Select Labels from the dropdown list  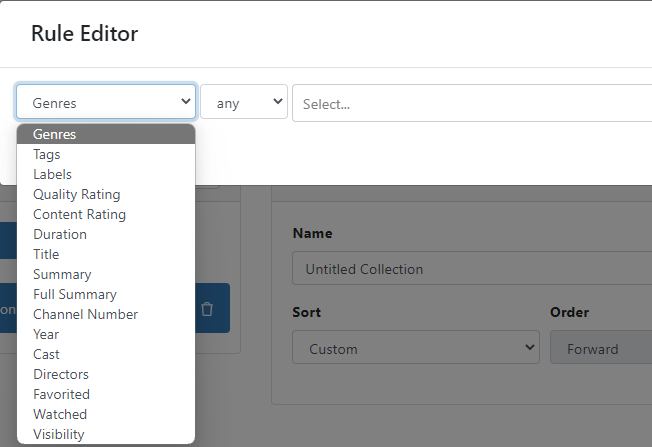click(x=52, y=174)
